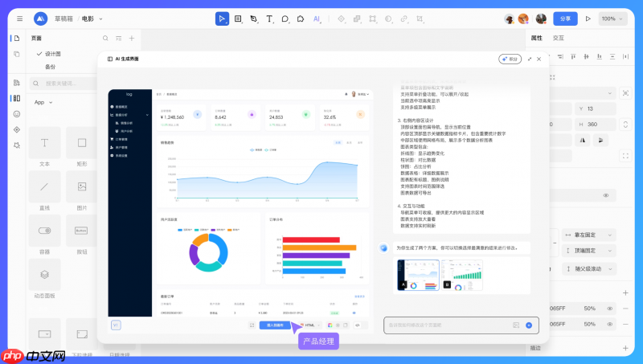Click the blue insert to canvas button
The height and width of the screenshot is (364, 643).
[275, 325]
